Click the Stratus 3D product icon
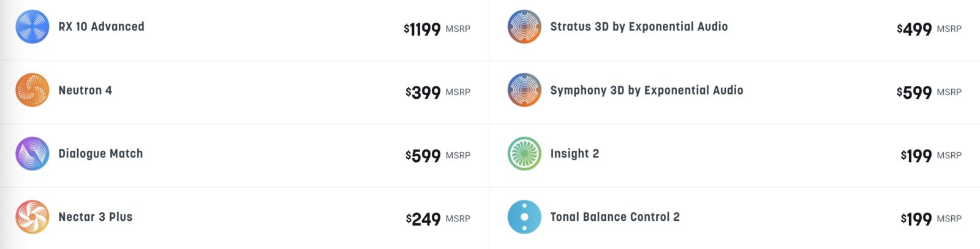This screenshot has height=249, width=980. point(524,27)
